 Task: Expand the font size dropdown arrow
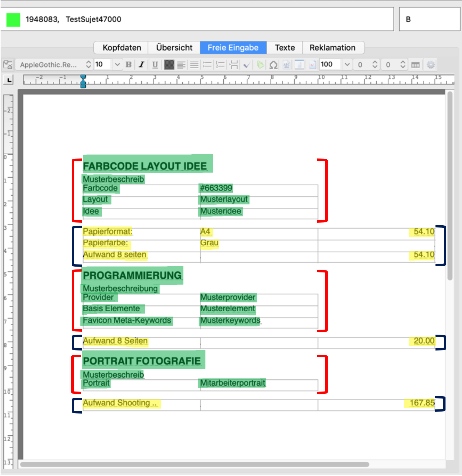117,65
